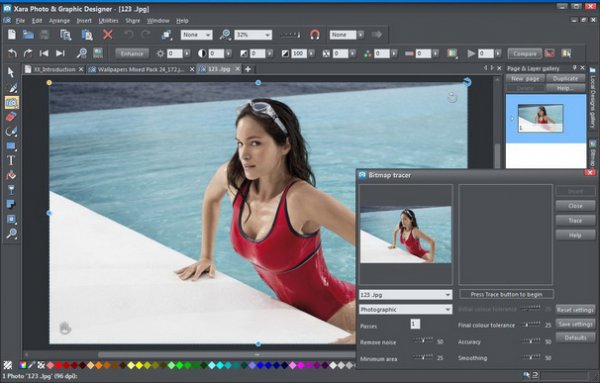Click the rotate left photo icon
Screen dimensions: 600x383
pos(12,53)
